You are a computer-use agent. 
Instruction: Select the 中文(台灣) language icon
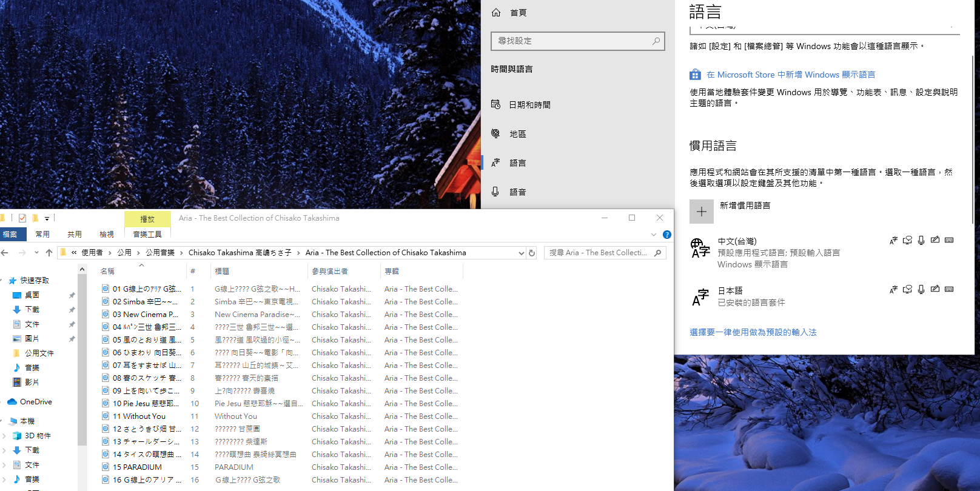click(700, 248)
